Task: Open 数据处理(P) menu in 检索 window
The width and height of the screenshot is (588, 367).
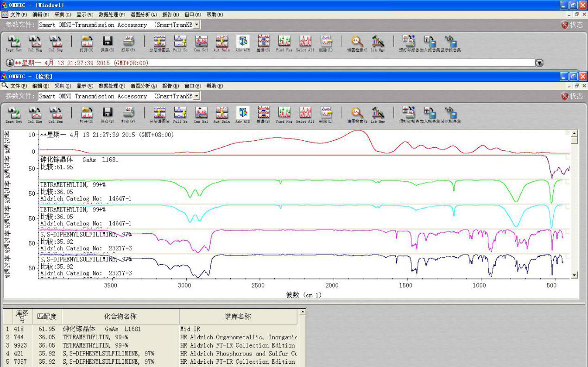Action: [112, 86]
